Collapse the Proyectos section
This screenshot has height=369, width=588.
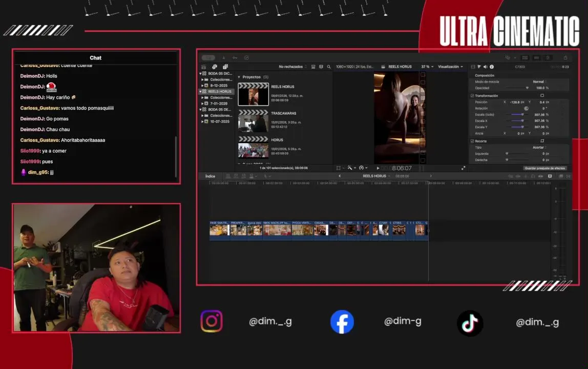click(239, 77)
